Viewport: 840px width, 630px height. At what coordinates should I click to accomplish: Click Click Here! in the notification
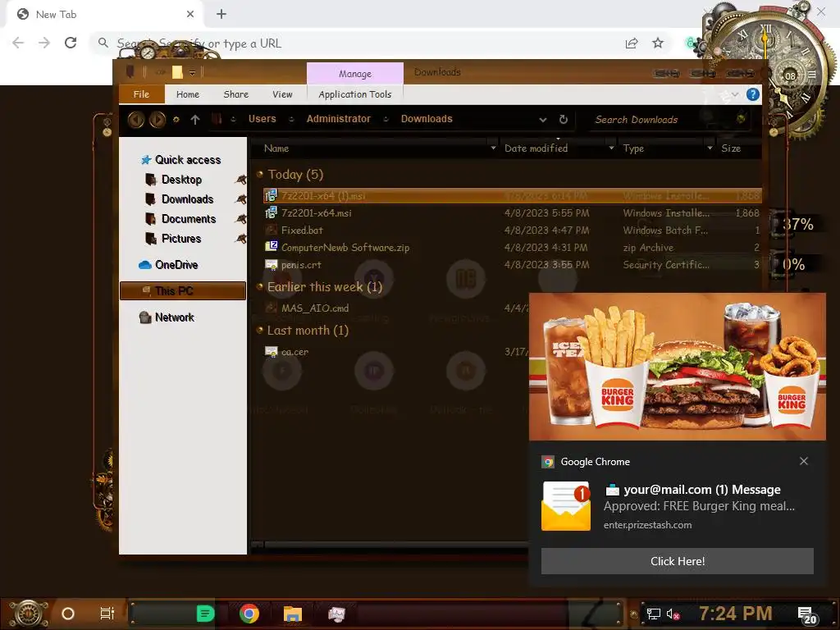[x=677, y=561]
